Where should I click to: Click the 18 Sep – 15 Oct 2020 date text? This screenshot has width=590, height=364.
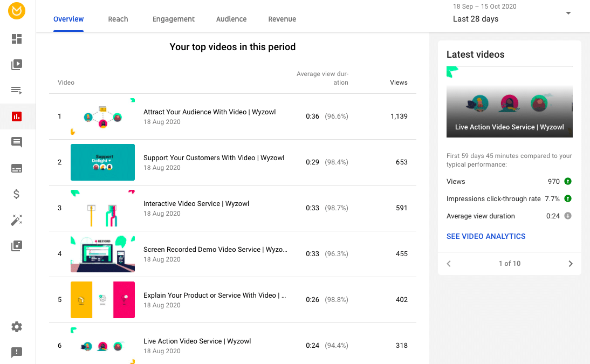pyautogui.click(x=485, y=6)
